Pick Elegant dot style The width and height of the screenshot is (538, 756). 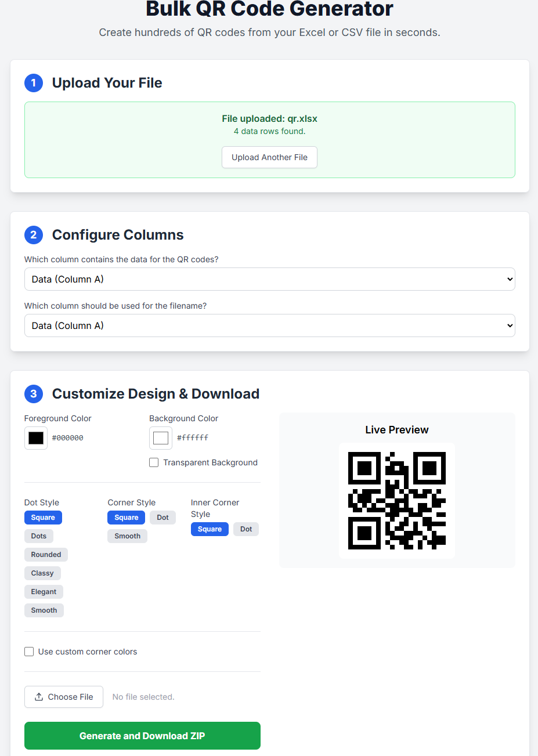pyautogui.click(x=44, y=592)
